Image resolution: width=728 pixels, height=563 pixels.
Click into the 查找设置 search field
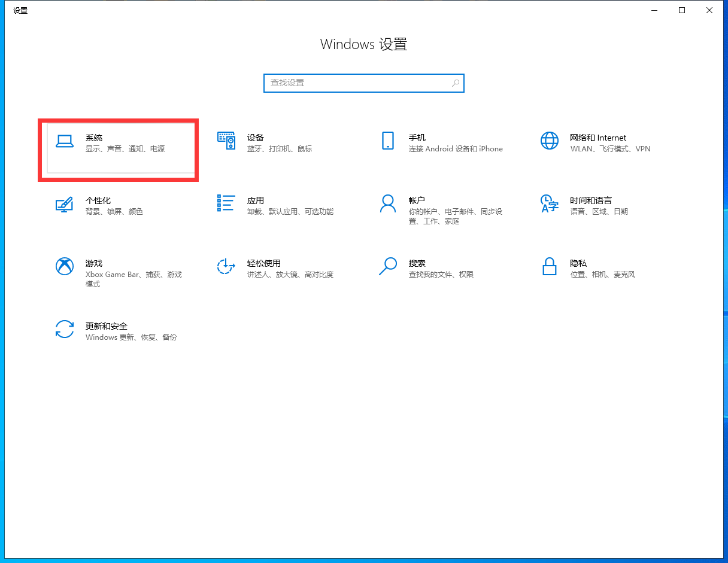(x=363, y=83)
